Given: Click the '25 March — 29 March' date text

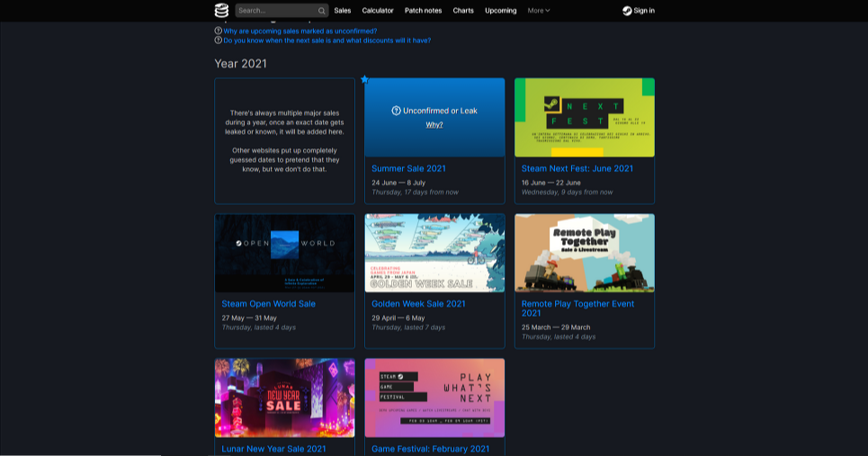Looking at the screenshot, I should 556,327.
